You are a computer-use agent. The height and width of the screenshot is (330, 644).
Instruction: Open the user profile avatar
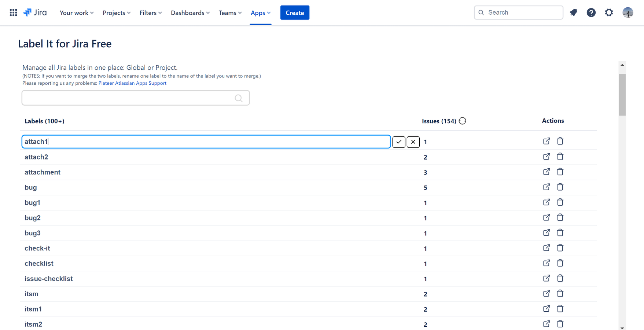tap(628, 12)
